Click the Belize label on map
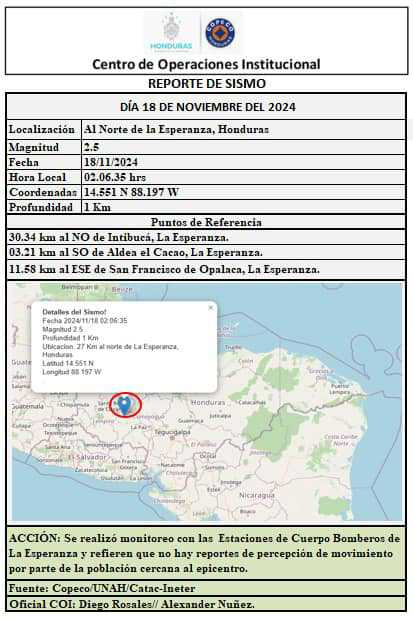Viewport: 413px width, 618px height. (x=122, y=290)
